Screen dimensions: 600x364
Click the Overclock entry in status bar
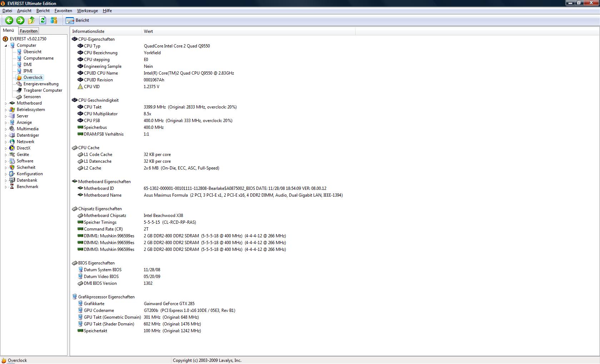tap(14, 360)
